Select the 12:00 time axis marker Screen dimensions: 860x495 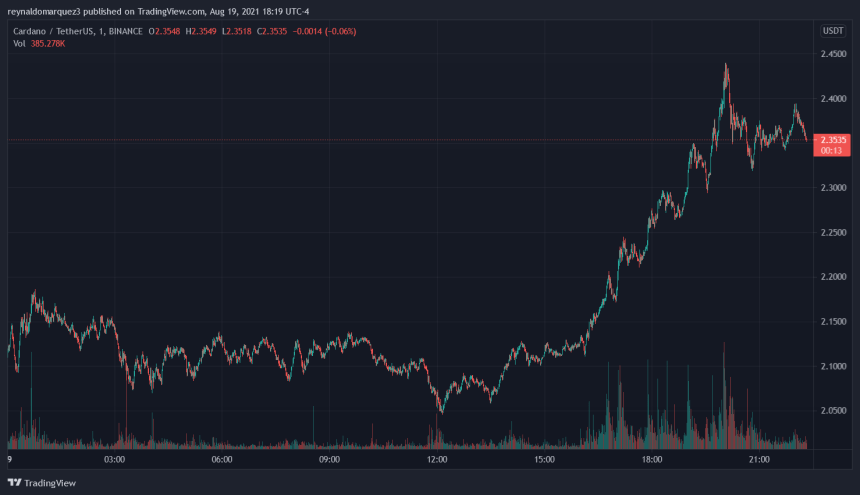[437, 460]
